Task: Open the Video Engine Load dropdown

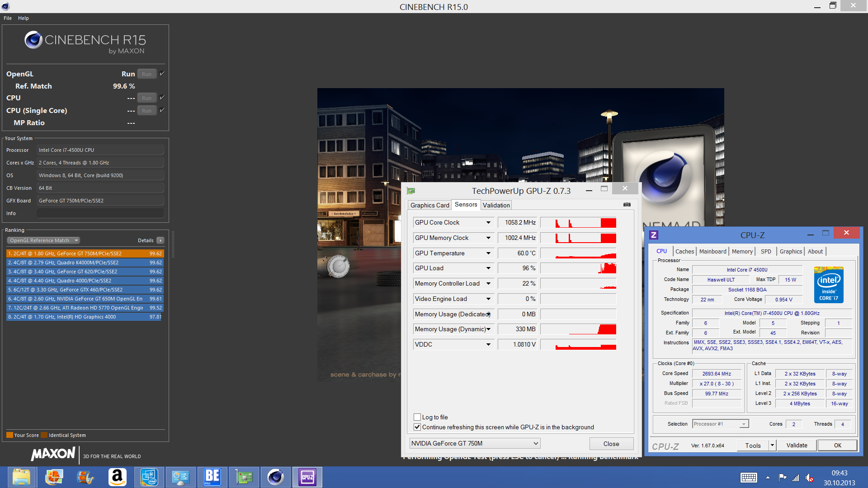Action: (488, 299)
